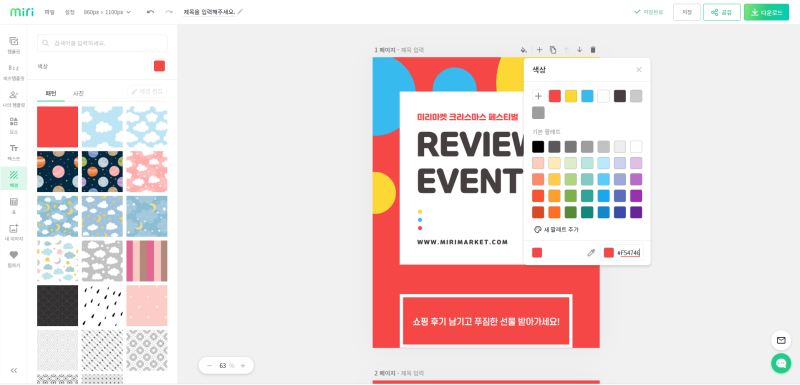The height and width of the screenshot is (385, 800).
Task: Open My Images sidebar icon
Action: [14, 233]
